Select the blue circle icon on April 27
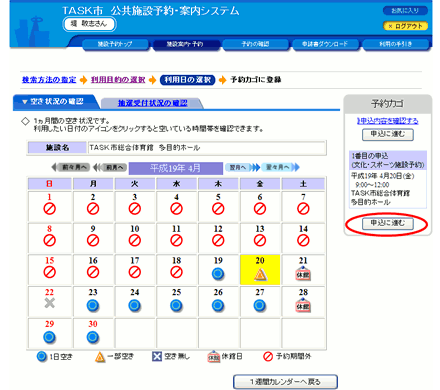 260,306
